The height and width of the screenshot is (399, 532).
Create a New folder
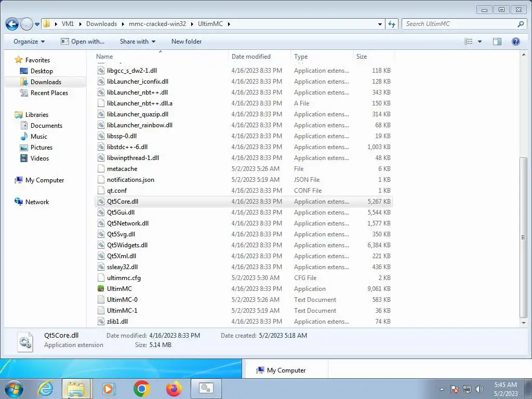click(187, 42)
